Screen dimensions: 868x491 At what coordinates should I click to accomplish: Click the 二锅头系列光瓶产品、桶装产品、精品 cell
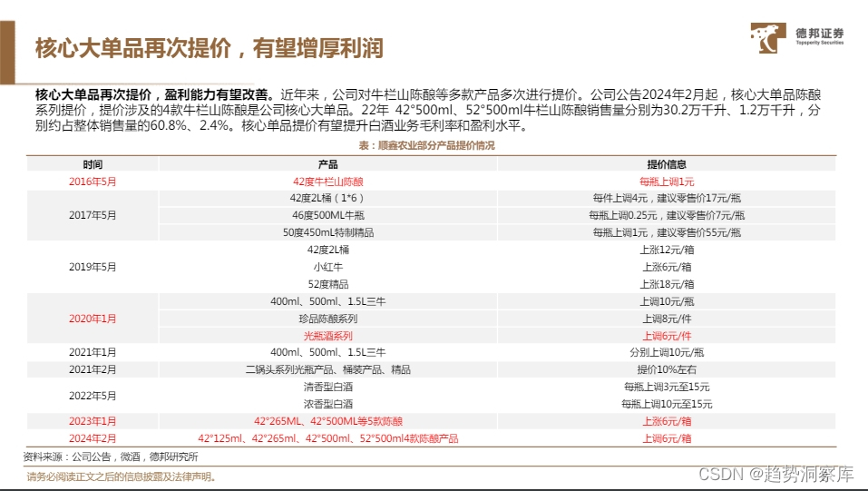pyautogui.click(x=327, y=369)
